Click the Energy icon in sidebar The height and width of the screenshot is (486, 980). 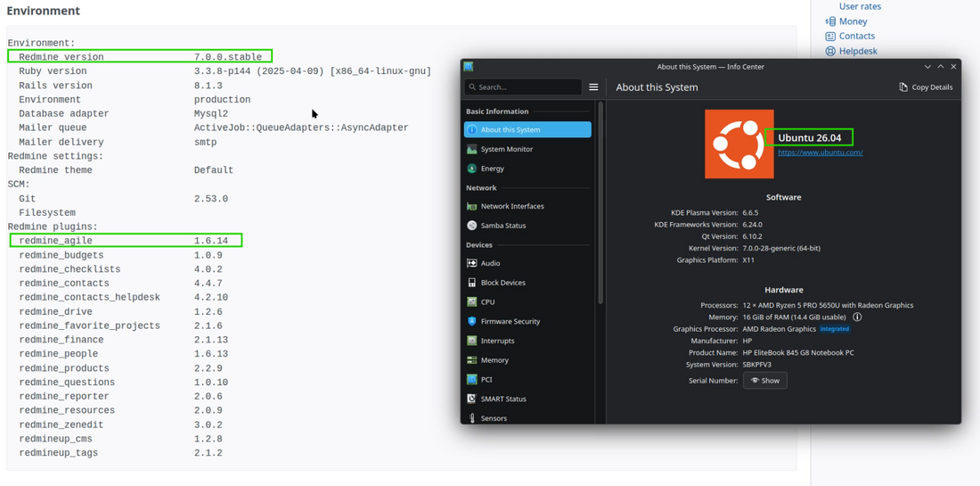(472, 169)
